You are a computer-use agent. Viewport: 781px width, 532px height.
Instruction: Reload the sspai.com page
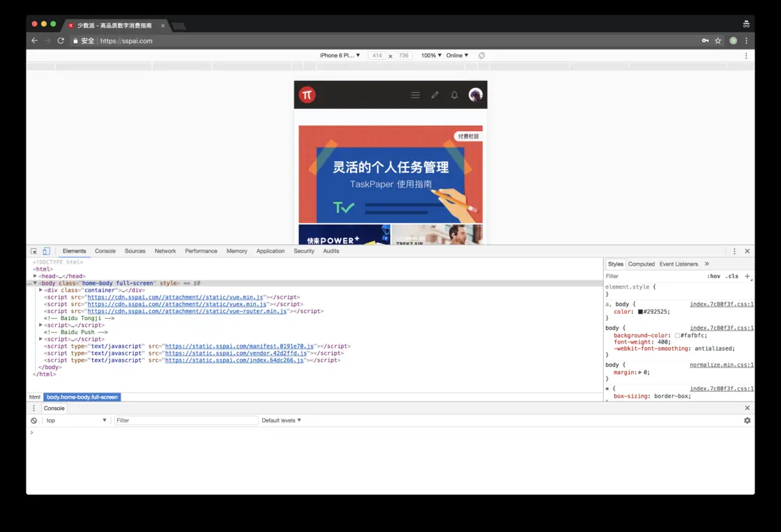point(61,41)
